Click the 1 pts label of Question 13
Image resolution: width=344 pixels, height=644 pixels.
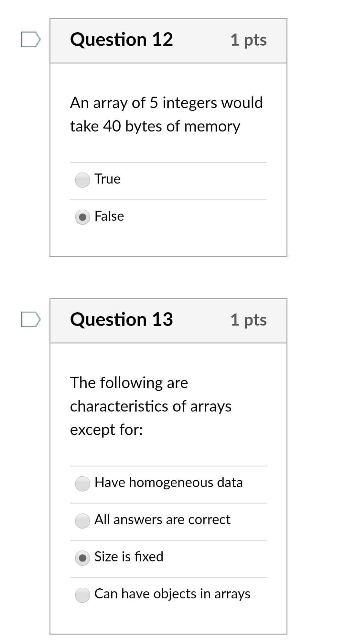(x=248, y=320)
